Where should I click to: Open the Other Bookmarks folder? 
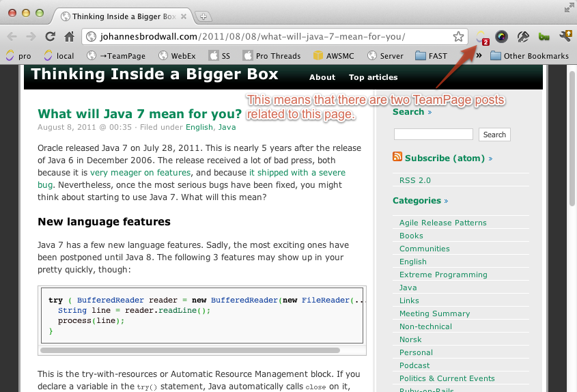point(529,56)
